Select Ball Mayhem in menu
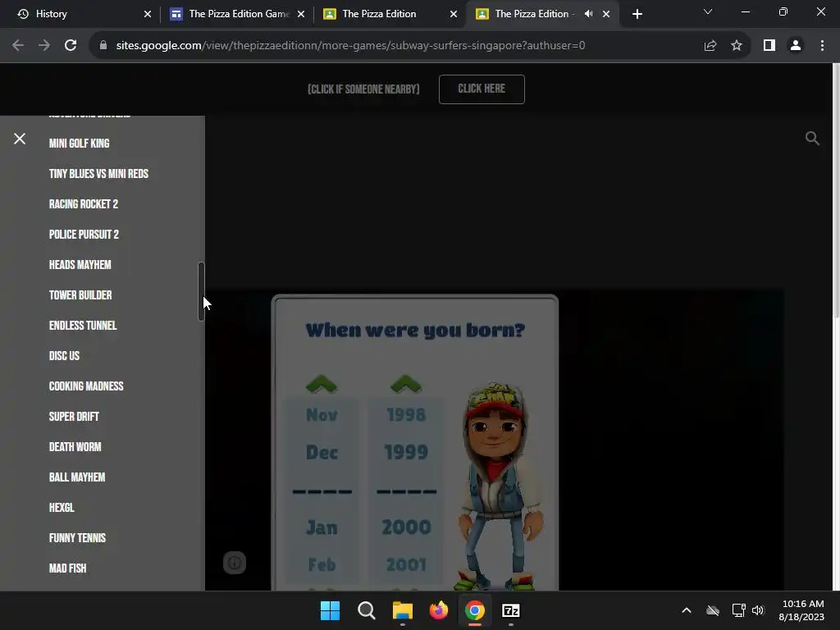Screen dimensions: 840x630 tap(77, 477)
